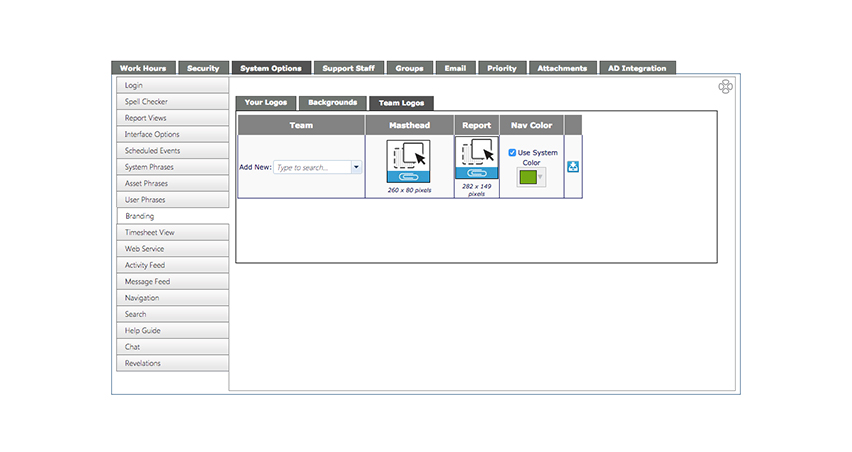Viewport: 852px width, 452px height.
Task: Open the Work Hours tab
Action: coord(143,68)
